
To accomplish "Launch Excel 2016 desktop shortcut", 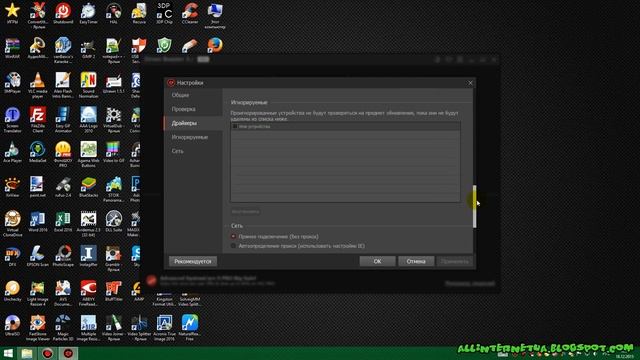I will [63, 222].
